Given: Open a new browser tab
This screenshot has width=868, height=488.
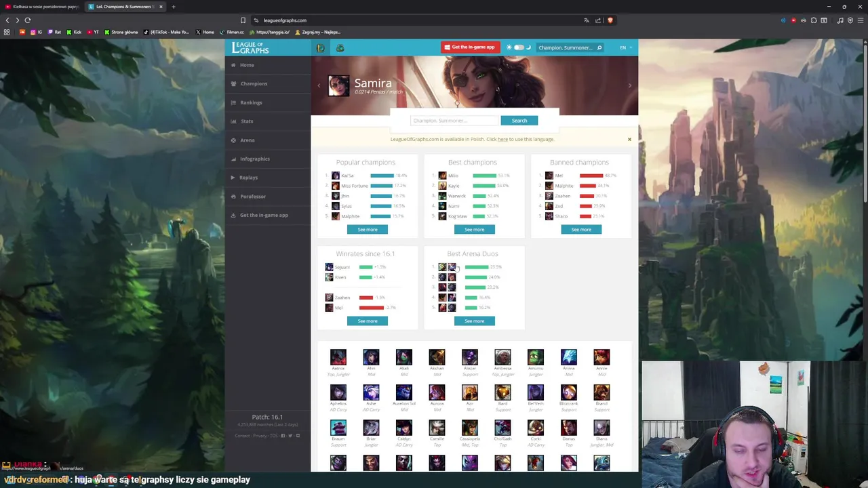Looking at the screenshot, I should tap(173, 7).
